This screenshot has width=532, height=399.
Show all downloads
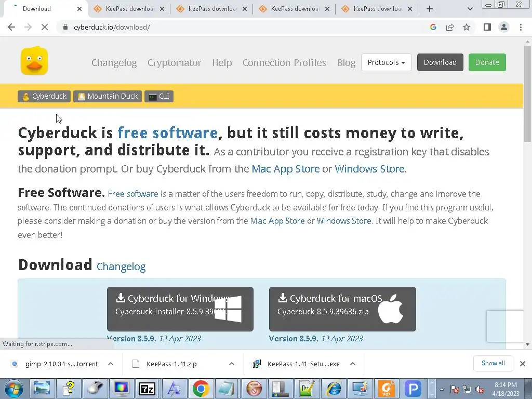tap(493, 363)
